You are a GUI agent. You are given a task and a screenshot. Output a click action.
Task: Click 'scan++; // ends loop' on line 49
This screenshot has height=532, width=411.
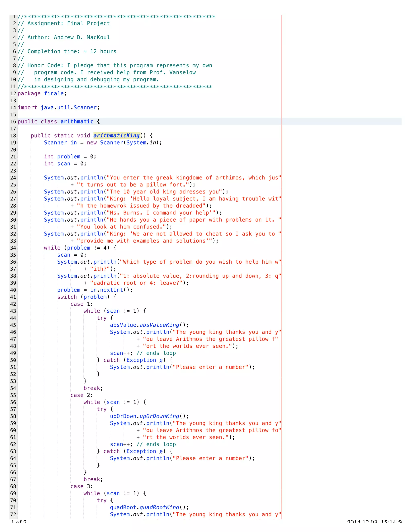pos(143,353)
